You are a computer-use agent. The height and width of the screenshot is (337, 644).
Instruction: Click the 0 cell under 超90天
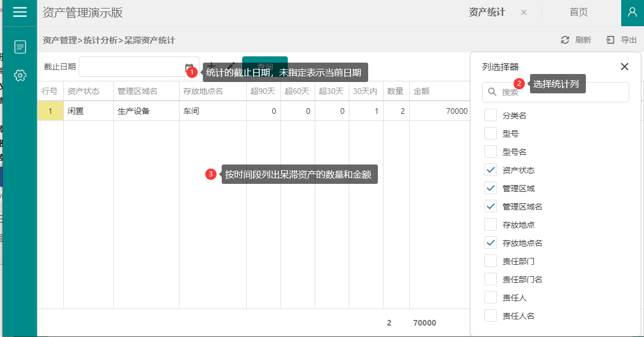(263, 111)
